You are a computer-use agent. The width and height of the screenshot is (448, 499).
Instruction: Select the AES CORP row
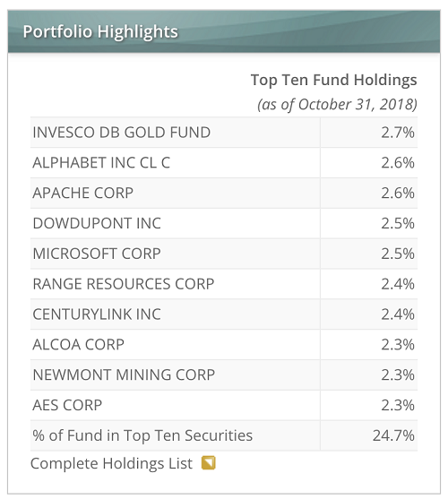224,405
